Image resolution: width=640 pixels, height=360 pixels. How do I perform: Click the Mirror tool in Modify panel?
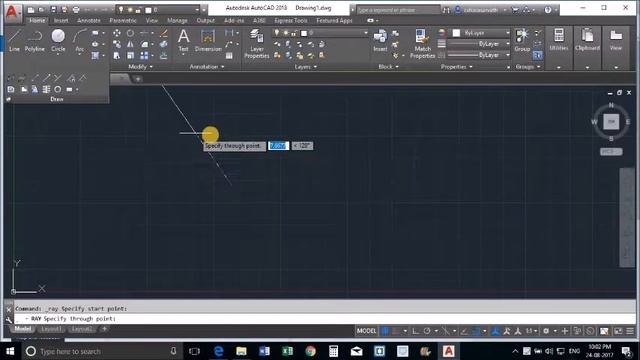click(x=130, y=44)
